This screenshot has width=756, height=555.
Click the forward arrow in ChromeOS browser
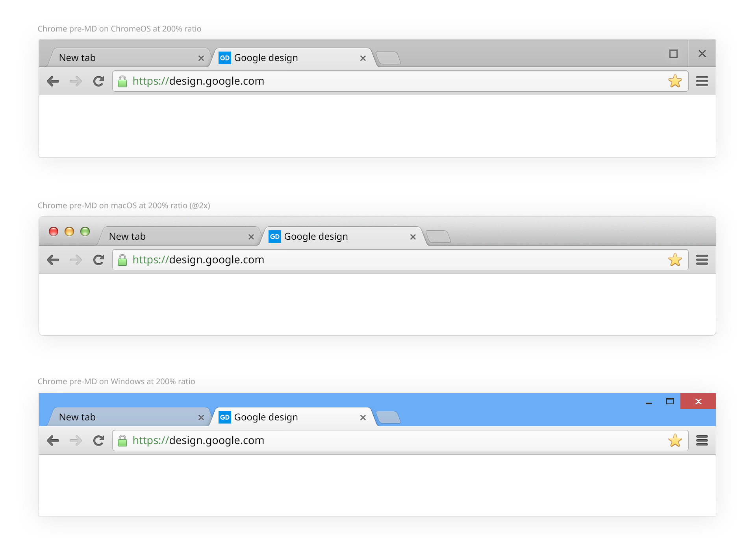click(75, 81)
